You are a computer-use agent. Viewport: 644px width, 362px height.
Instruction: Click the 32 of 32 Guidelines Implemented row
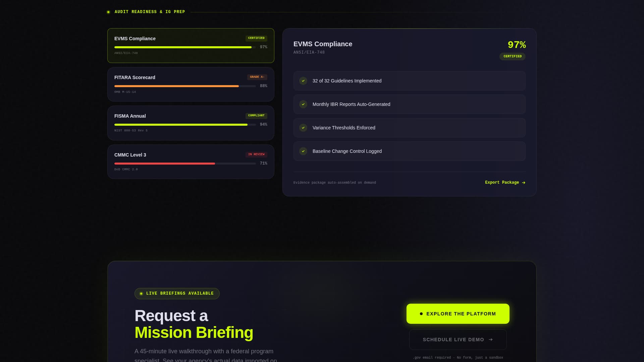tap(410, 81)
